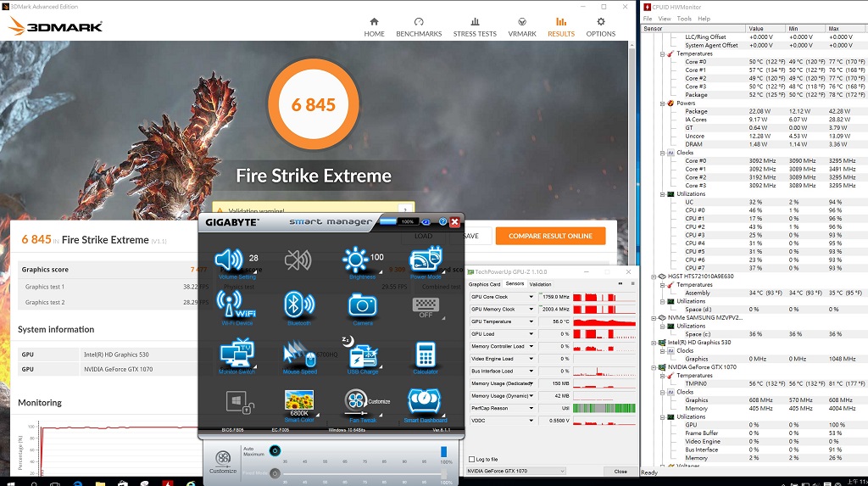Toggle the Windows key lock icon

point(240,402)
